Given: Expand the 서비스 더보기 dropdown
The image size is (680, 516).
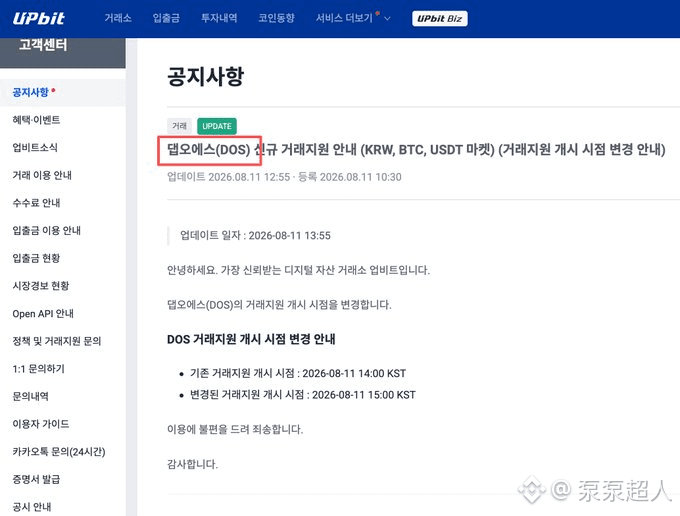Looking at the screenshot, I should tap(353, 18).
